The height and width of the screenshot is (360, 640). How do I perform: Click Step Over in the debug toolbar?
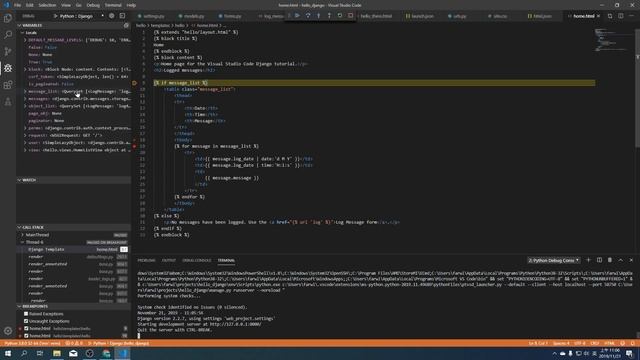coord(308,16)
